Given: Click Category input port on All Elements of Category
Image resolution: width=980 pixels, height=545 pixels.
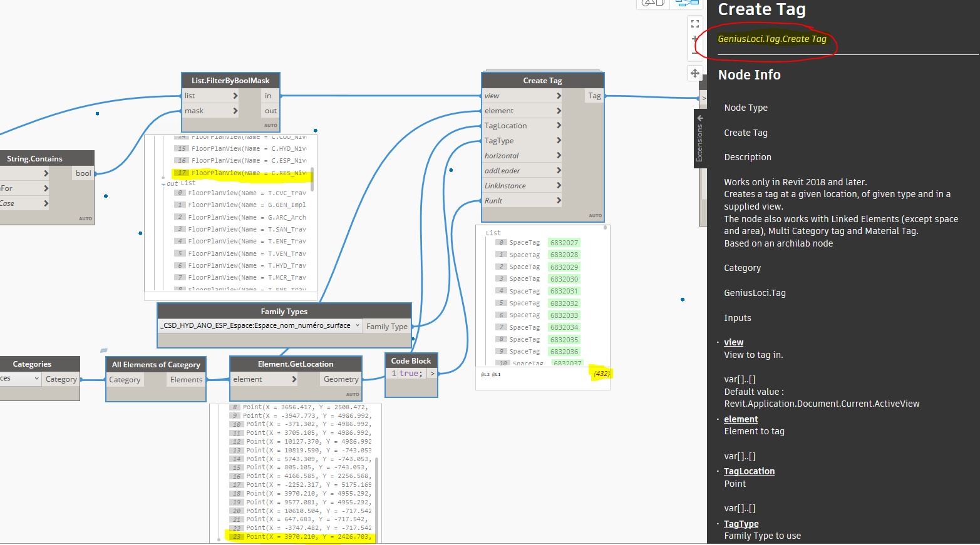Looking at the screenshot, I should coord(125,380).
